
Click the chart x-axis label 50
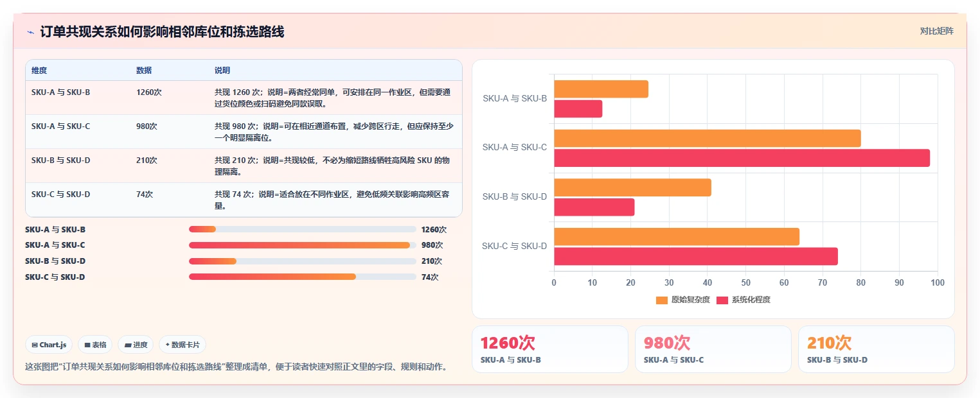745,282
